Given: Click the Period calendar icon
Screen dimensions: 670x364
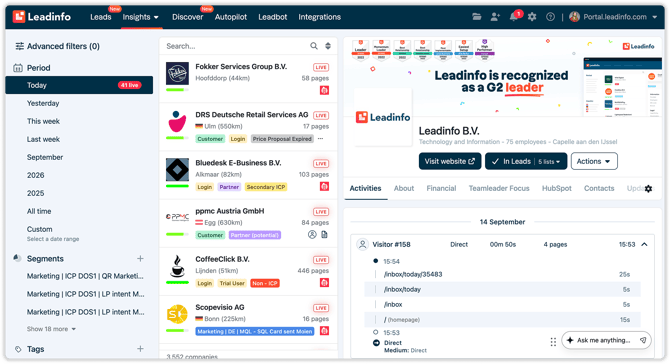Looking at the screenshot, I should pyautogui.click(x=18, y=68).
